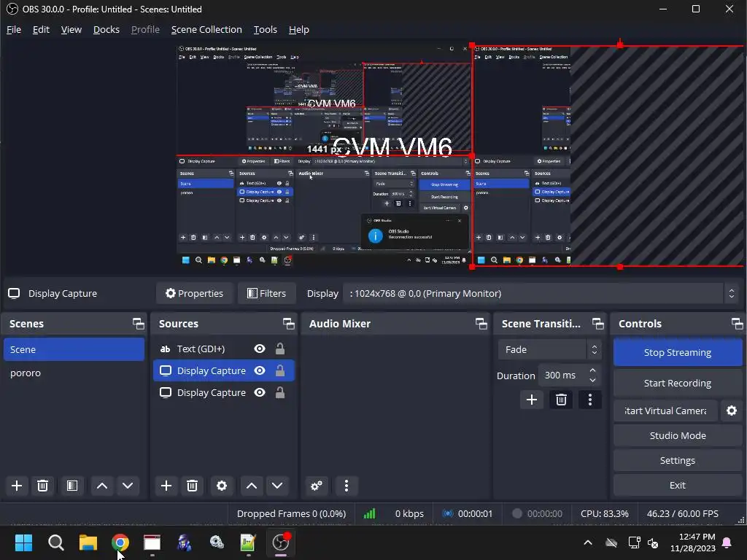This screenshot has height=560, width=747.
Task: Click Start Recording button
Action: click(x=678, y=383)
